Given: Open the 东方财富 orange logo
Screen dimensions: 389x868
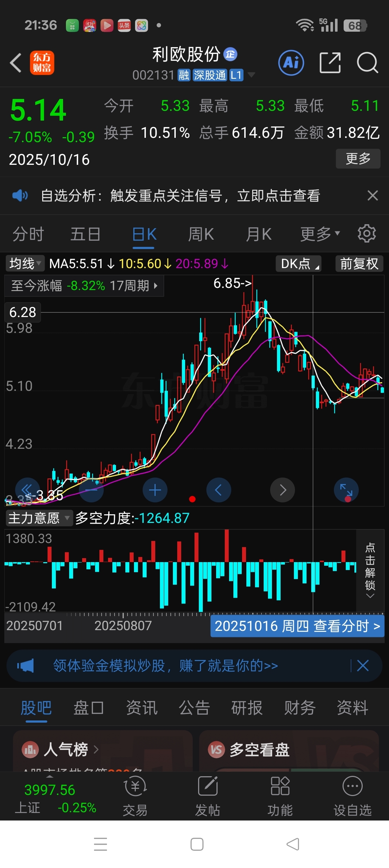Looking at the screenshot, I should pos(42,63).
